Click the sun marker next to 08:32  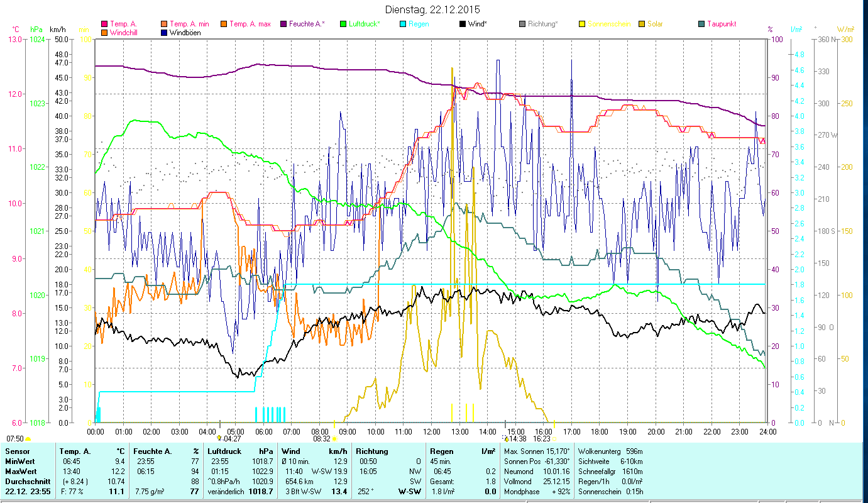coord(334,439)
